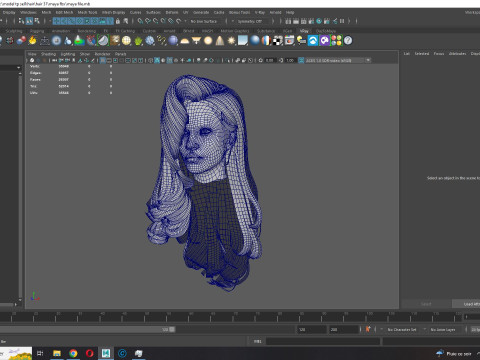
Task: Click the yellow gridded sphere shelf icon
Action: [126, 41]
